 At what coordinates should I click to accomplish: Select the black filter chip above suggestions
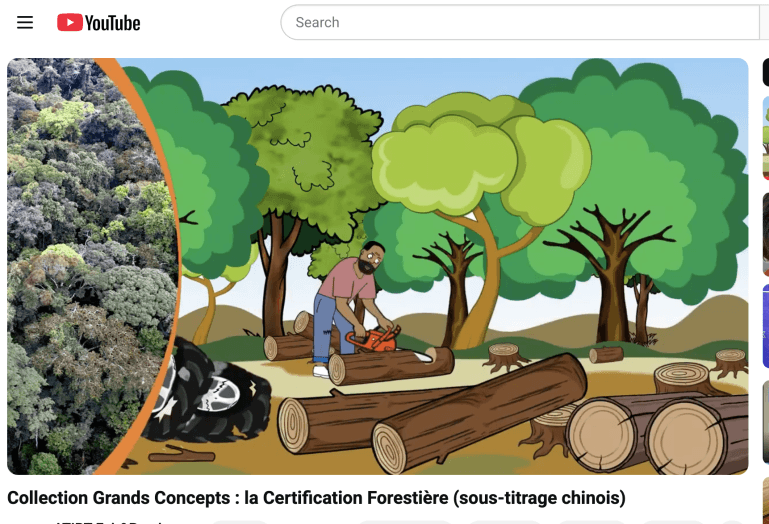[x=766, y=72]
